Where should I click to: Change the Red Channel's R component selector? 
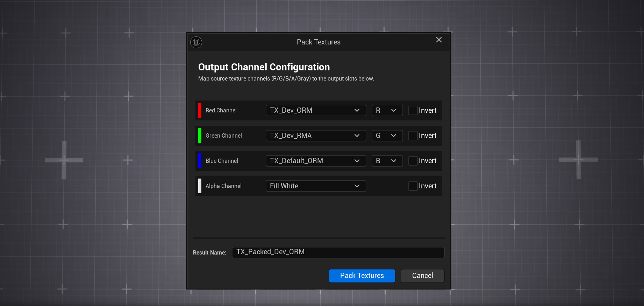(x=387, y=111)
